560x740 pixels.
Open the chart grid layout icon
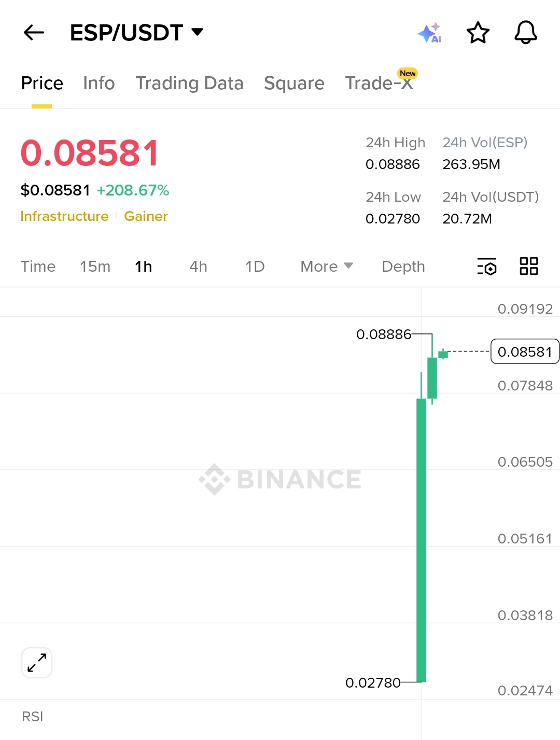[528, 267]
